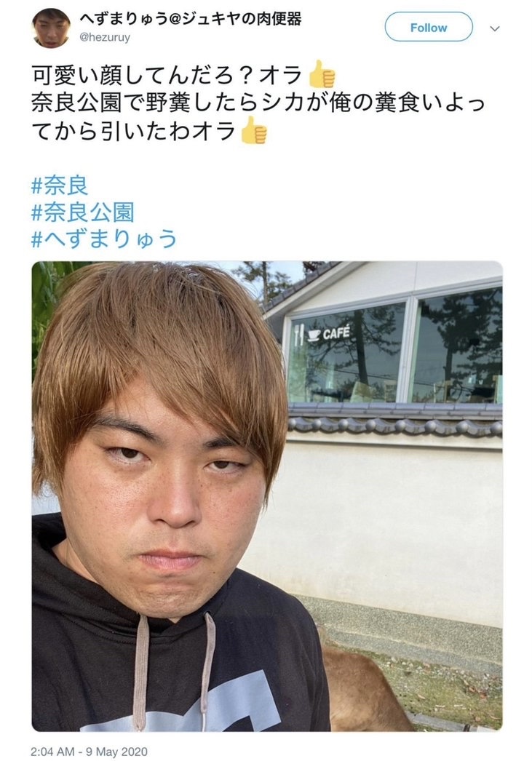Image resolution: width=532 pixels, height=761 pixels.
Task: Open the tweet options chevron dropdown
Action: (x=495, y=28)
